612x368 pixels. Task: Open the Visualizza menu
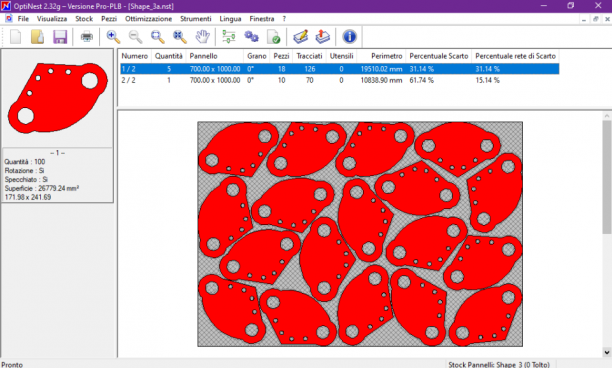(x=52, y=19)
